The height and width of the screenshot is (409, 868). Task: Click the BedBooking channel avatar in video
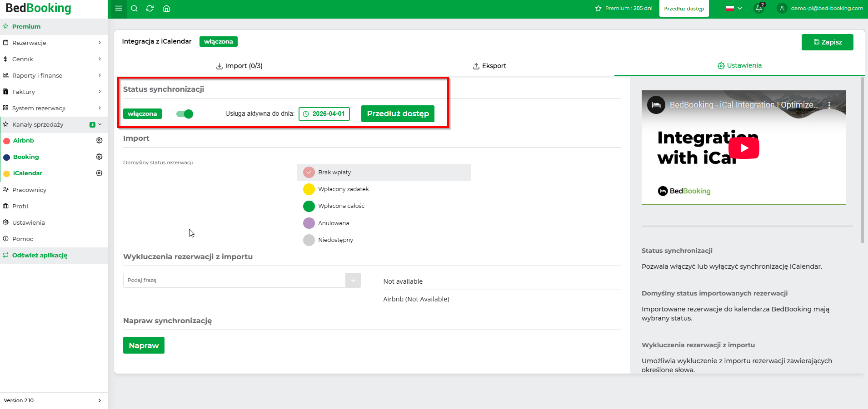656,105
